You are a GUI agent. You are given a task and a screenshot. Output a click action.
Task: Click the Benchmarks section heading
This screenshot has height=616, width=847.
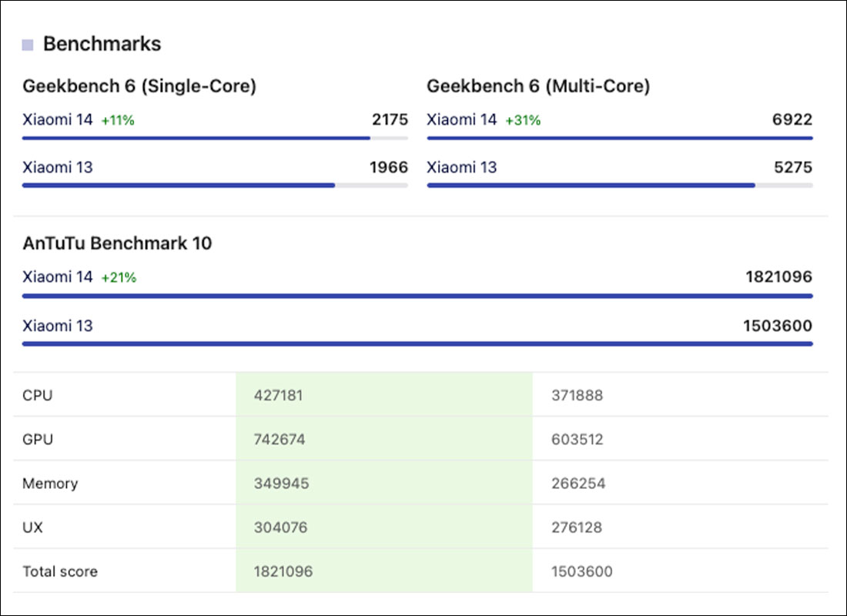tap(102, 45)
